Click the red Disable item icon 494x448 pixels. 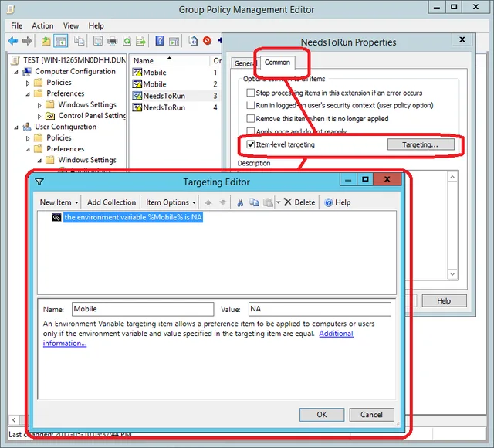click(207, 41)
